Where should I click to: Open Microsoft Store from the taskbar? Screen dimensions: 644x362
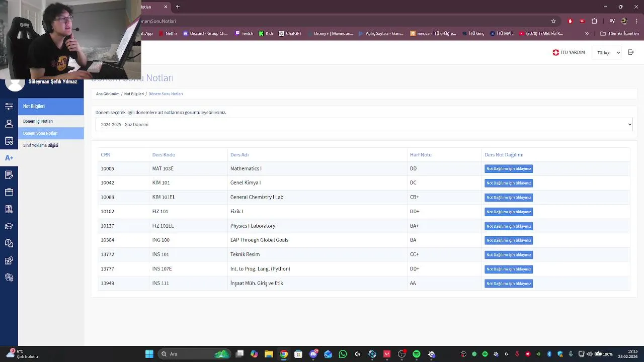298,354
